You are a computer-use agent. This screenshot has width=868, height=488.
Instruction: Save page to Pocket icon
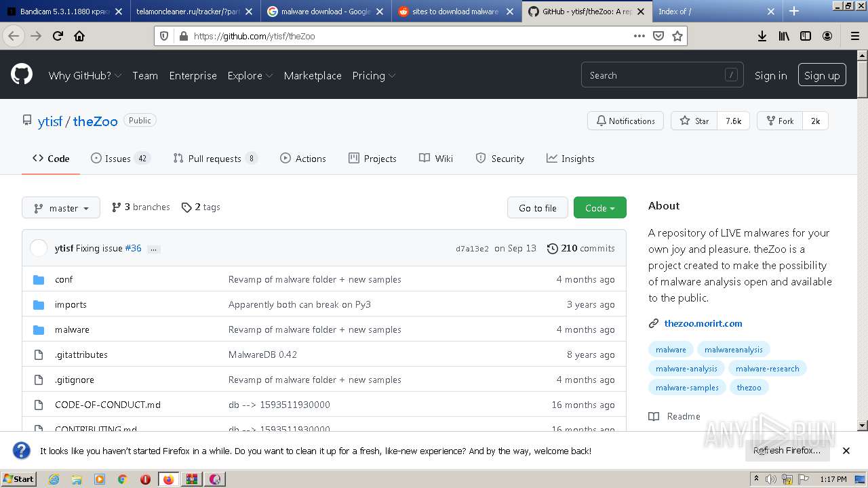click(x=658, y=36)
